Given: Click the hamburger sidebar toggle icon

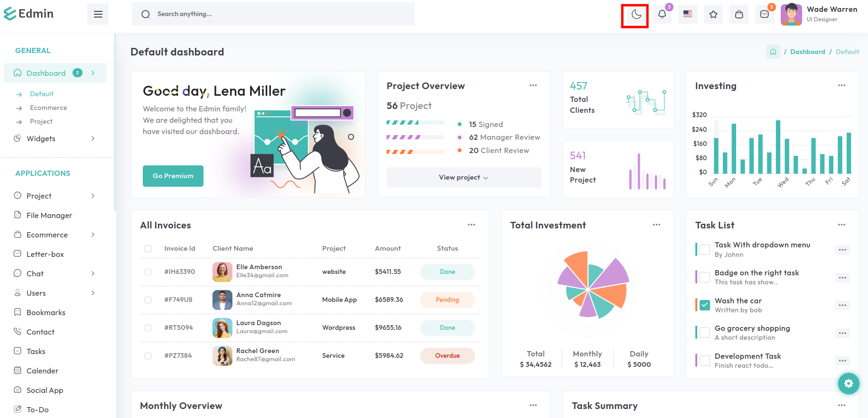Looking at the screenshot, I should point(98,14).
